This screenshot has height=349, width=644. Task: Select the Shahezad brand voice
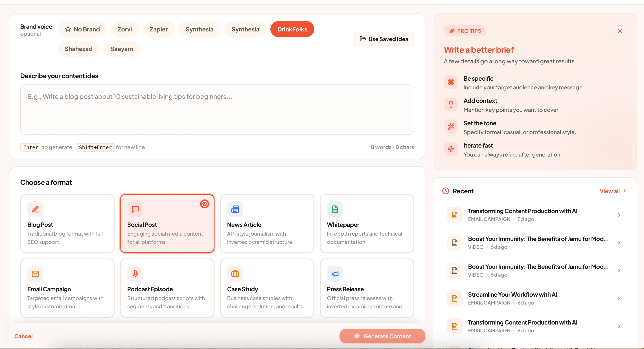[79, 49]
